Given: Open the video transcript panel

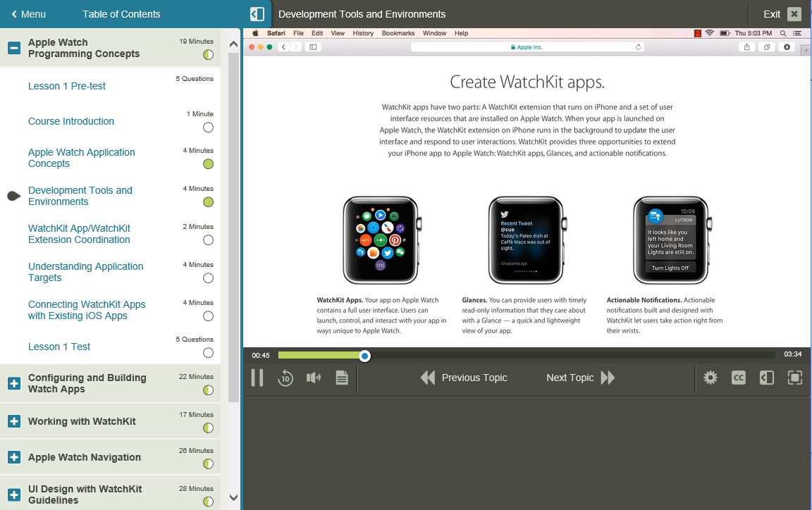Looking at the screenshot, I should click(x=342, y=378).
